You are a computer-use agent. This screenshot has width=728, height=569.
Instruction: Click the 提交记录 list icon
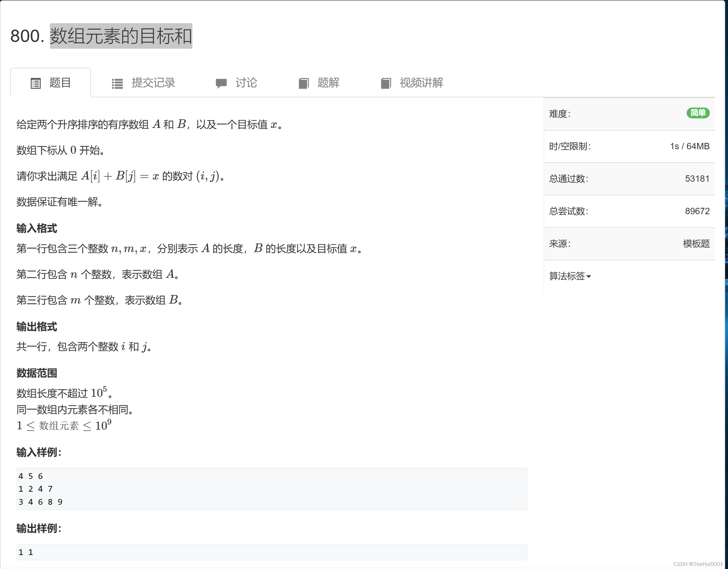pos(117,83)
